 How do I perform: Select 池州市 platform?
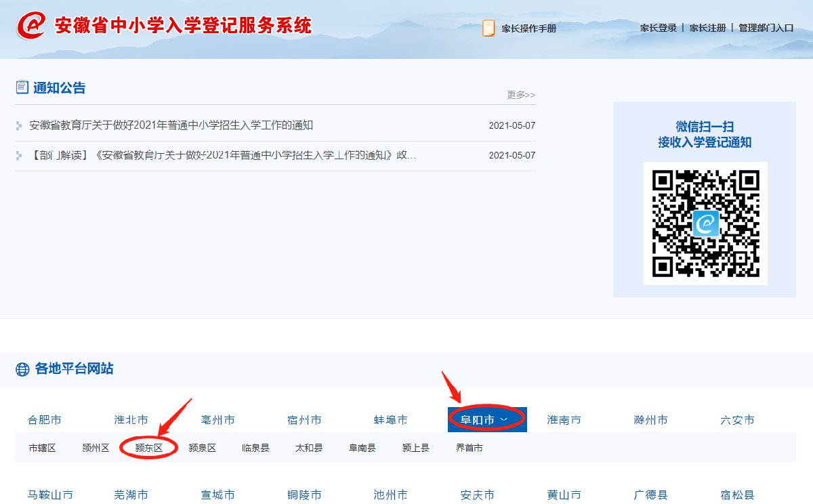point(391,495)
